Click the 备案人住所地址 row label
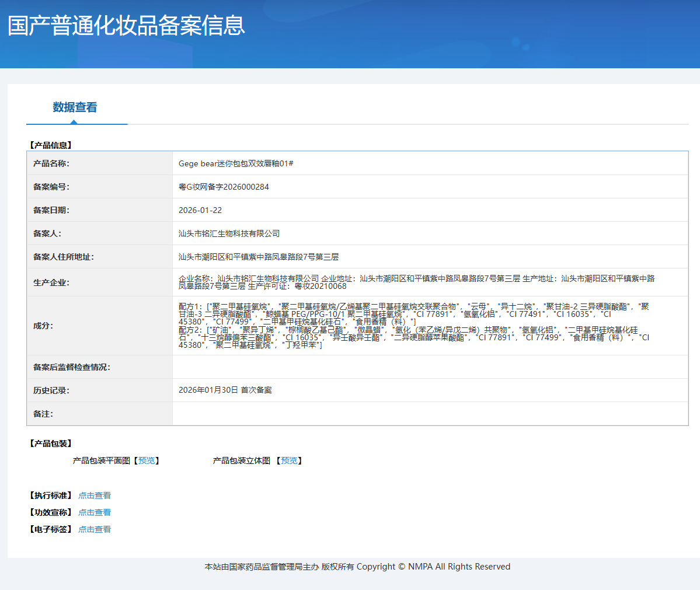Viewport: 700px width, 590px height. 64,257
